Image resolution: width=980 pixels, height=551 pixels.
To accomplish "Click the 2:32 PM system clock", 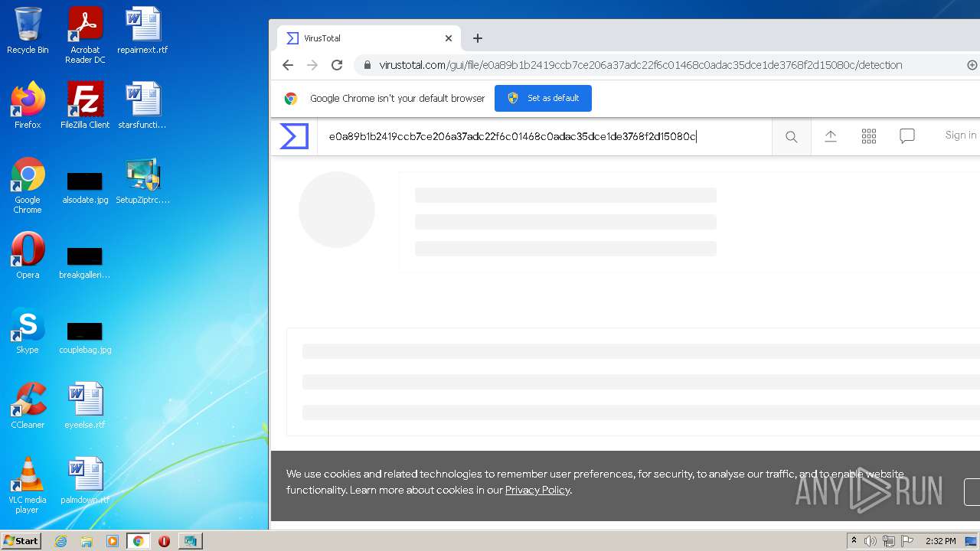I will point(940,541).
